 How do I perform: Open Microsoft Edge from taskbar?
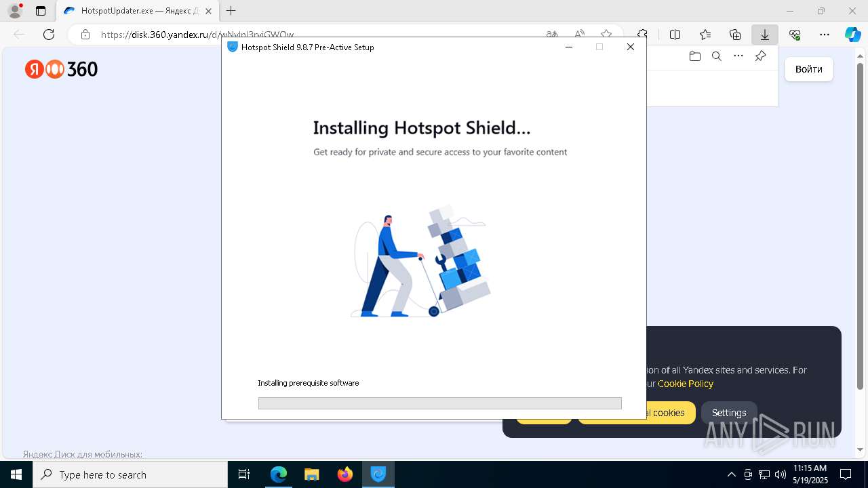pos(279,474)
